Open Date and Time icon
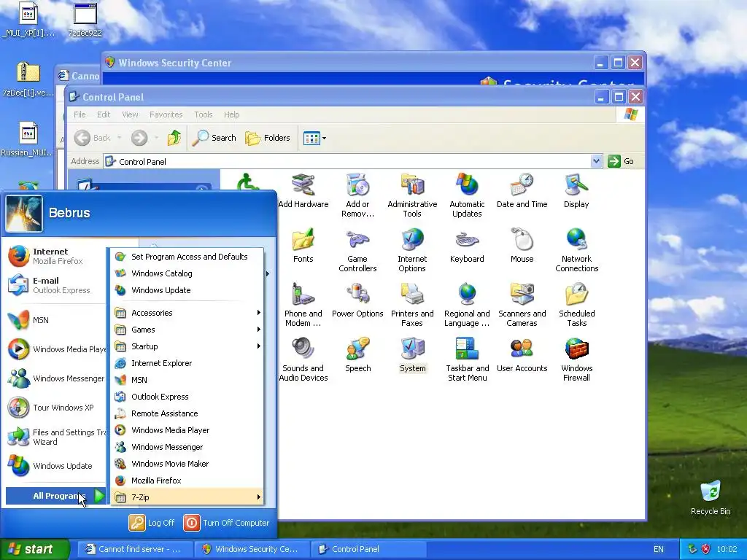The image size is (747, 560). [x=522, y=192]
